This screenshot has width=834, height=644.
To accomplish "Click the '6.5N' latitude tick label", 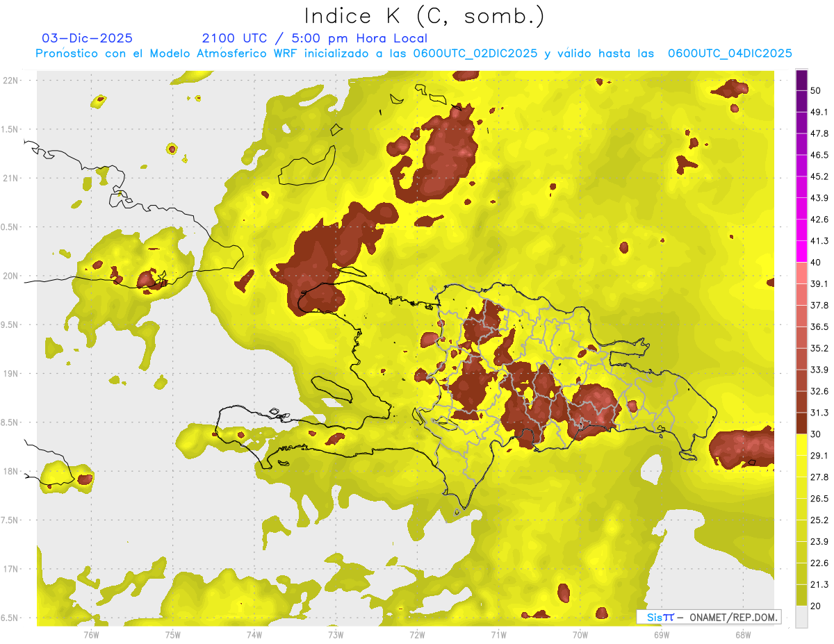I will click(9, 618).
